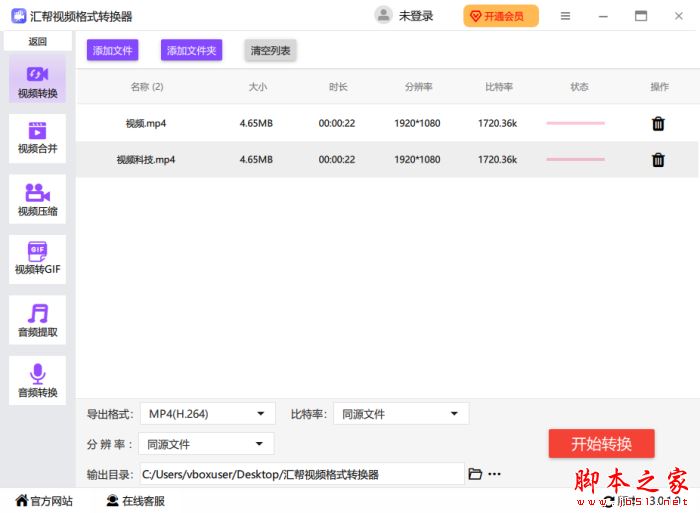Image resolution: width=700 pixels, height=513 pixels.
Task: Click the 时长 column header
Action: (338, 87)
